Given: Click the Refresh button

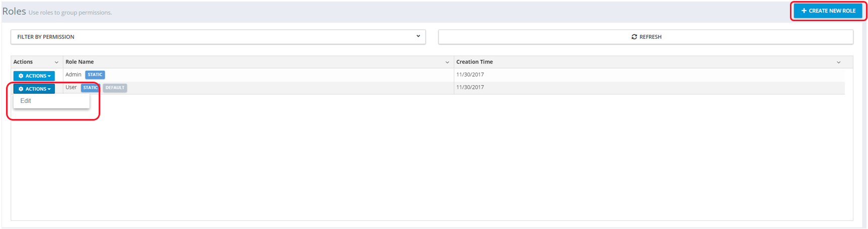Looking at the screenshot, I should coord(645,37).
